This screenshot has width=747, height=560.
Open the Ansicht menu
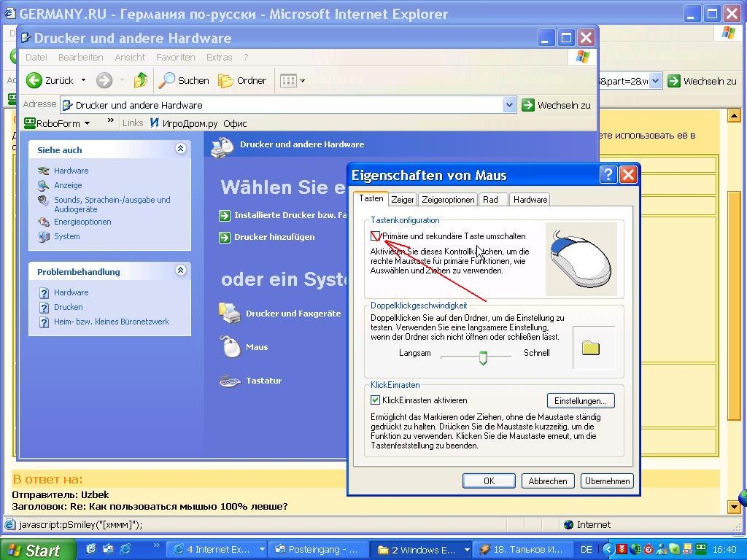(130, 57)
